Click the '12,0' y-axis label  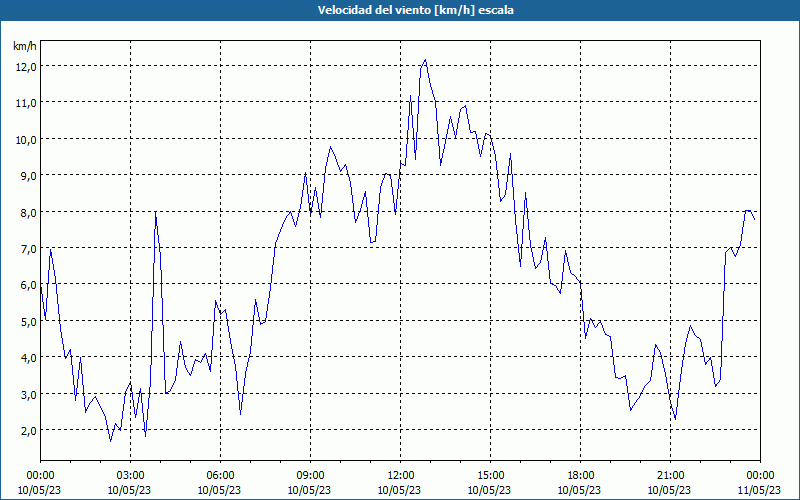point(27,66)
